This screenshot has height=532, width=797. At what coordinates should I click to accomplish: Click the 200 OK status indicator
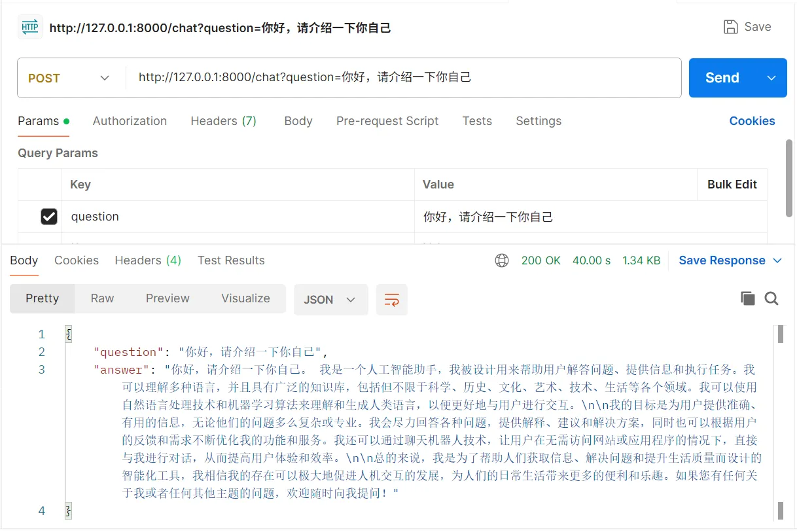coord(541,260)
